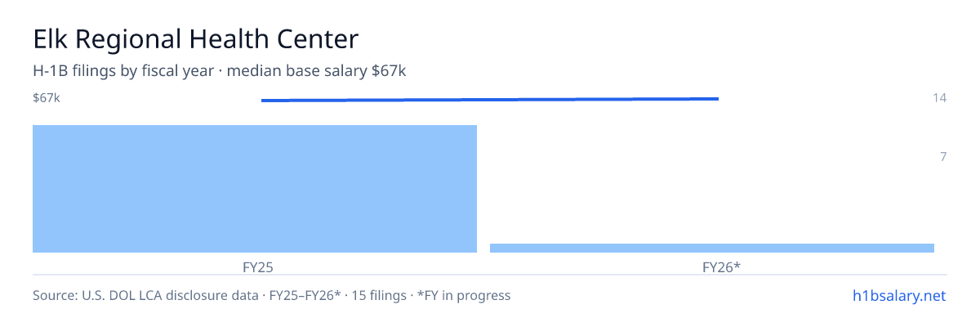
Task: Click the DOL LCA source footnote
Action: coord(145,295)
